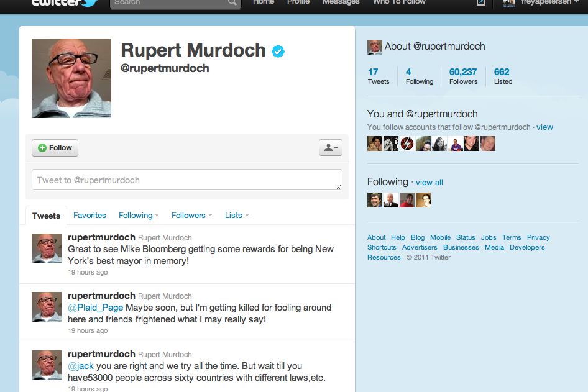
Task: Open the Jobs footer link
Action: click(489, 237)
